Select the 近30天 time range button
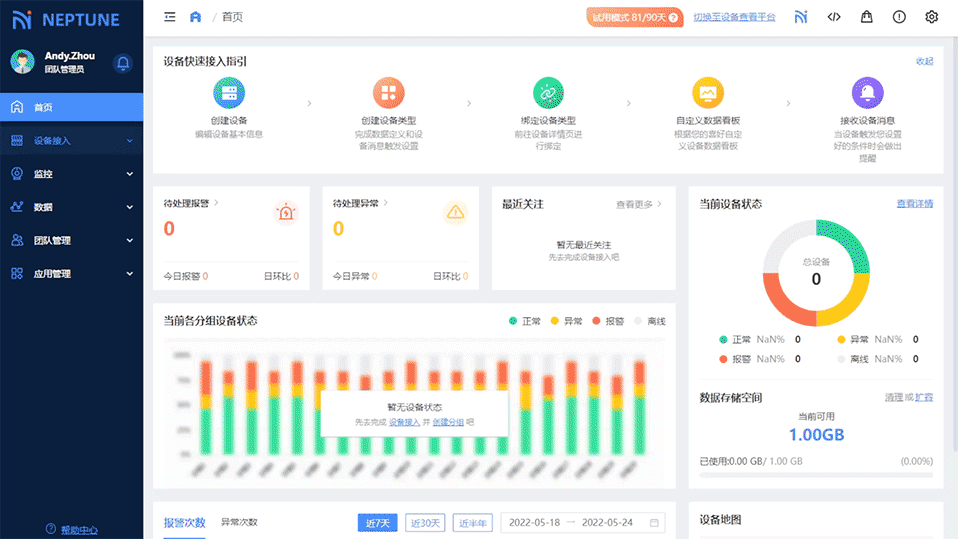The width and height of the screenshot is (958, 539). tap(425, 523)
